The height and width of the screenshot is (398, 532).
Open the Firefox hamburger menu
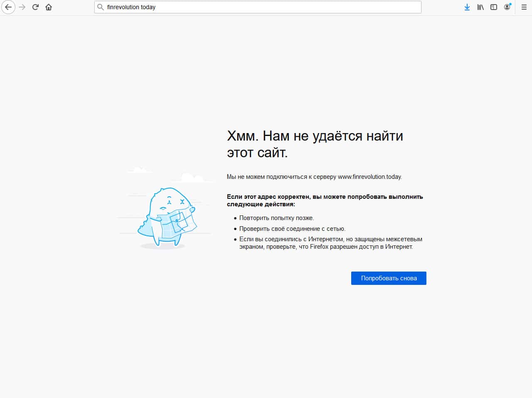pos(524,7)
